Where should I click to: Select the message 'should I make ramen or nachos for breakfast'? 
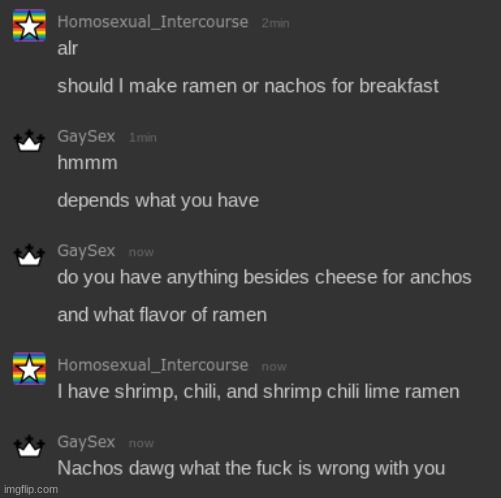click(x=248, y=86)
